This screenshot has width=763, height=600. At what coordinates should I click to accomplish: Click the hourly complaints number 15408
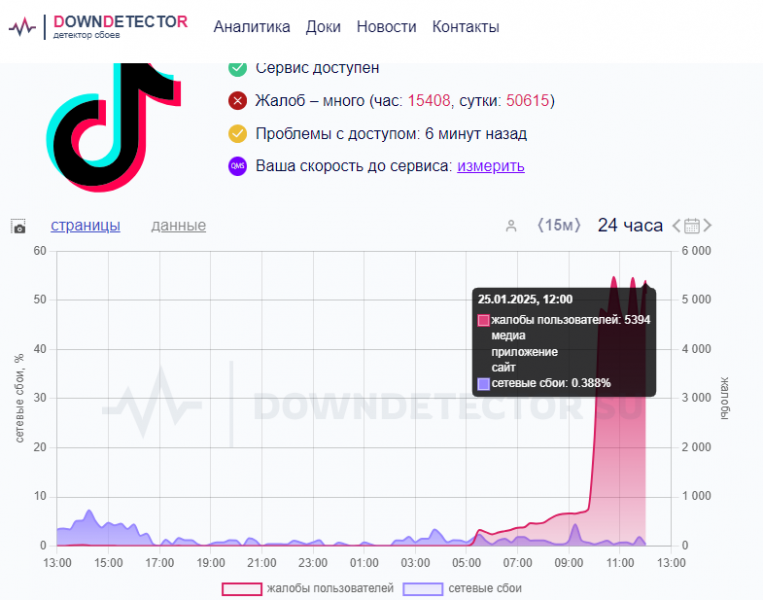pos(429,101)
